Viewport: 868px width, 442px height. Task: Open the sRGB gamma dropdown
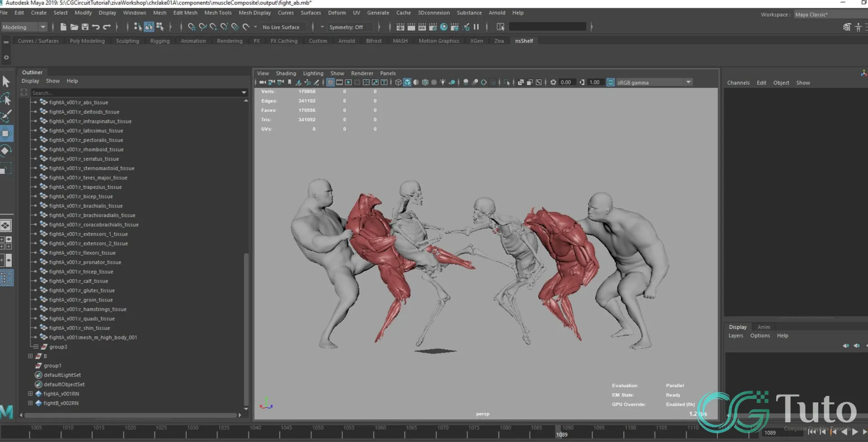[688, 82]
